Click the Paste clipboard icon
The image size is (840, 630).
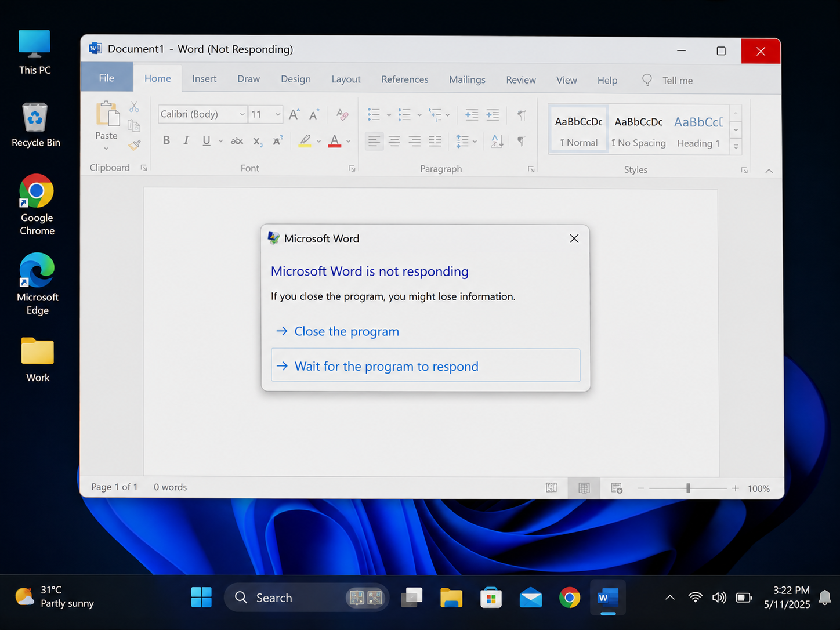click(x=107, y=114)
